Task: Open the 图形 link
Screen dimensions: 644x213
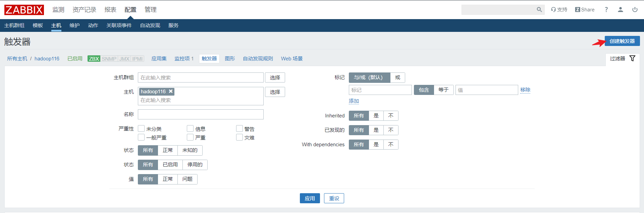Action: [230, 59]
